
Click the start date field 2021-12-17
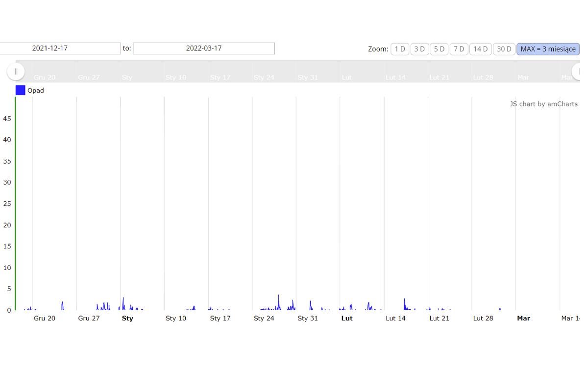(59, 49)
